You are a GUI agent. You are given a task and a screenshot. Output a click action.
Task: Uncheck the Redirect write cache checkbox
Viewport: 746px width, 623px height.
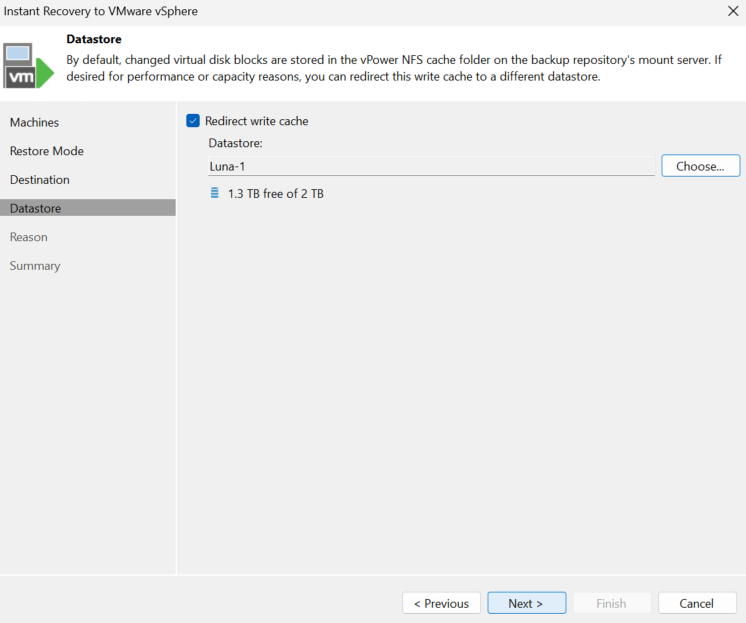pos(193,121)
